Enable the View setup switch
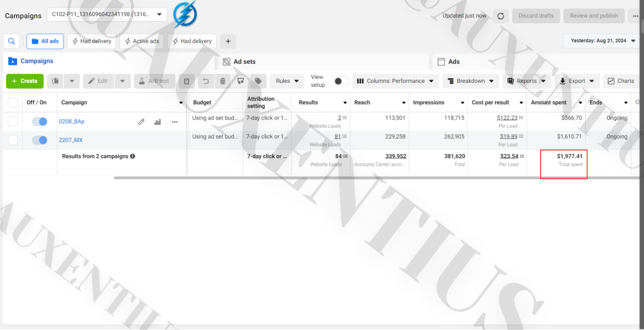The width and height of the screenshot is (644, 330). point(341,81)
